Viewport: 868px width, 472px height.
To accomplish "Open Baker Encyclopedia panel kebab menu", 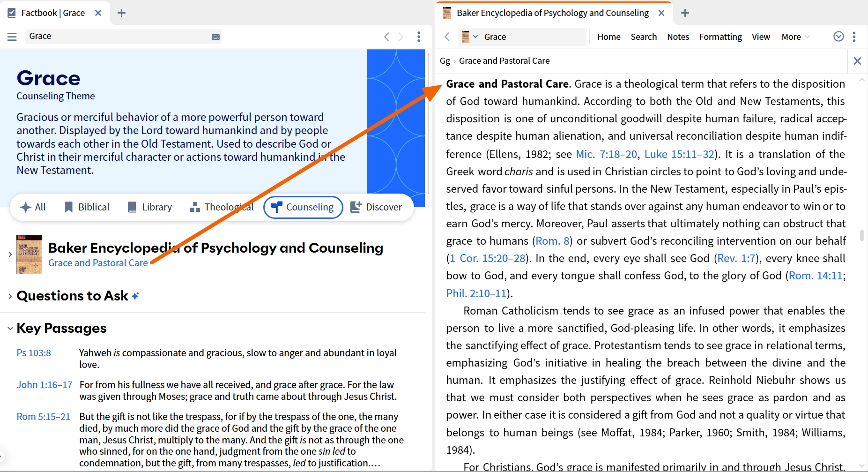I will [854, 37].
